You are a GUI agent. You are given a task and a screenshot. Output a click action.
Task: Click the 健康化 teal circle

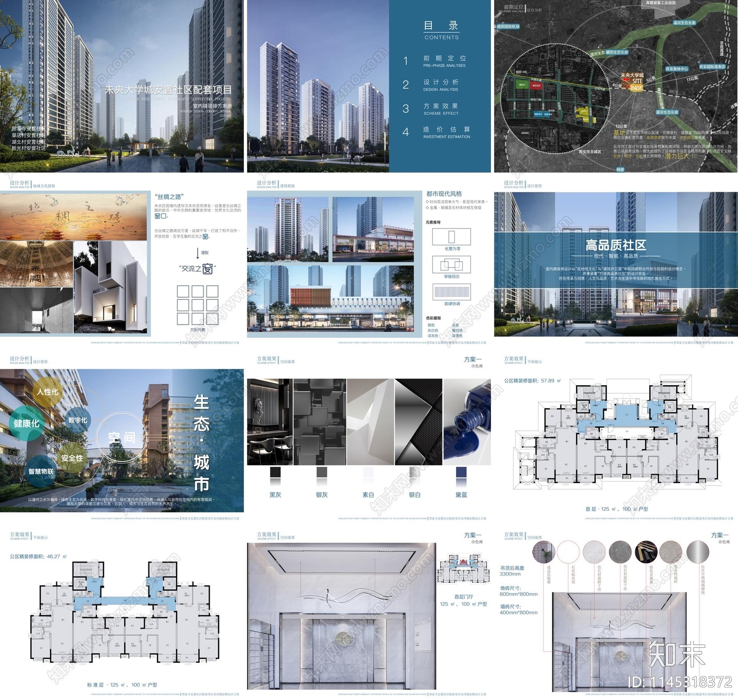[26, 423]
